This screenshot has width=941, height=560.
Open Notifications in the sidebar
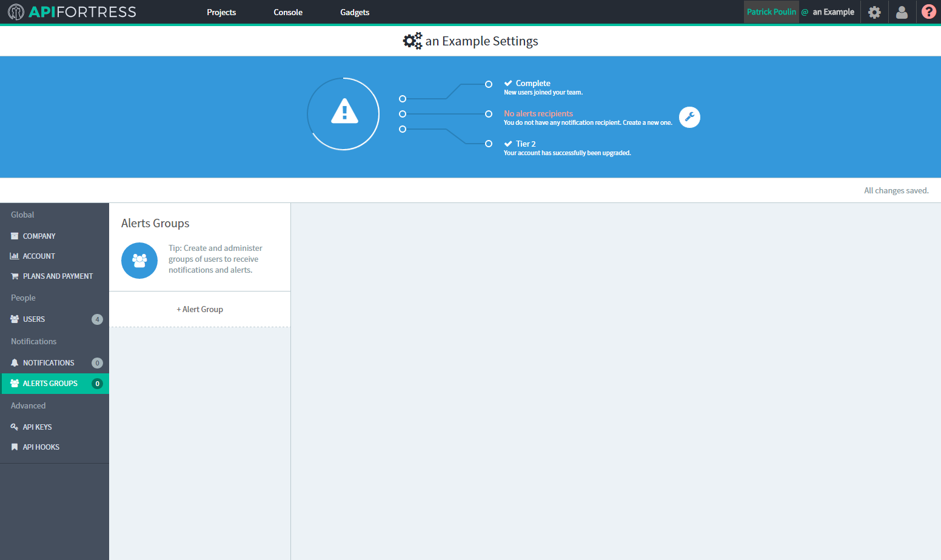(x=49, y=363)
